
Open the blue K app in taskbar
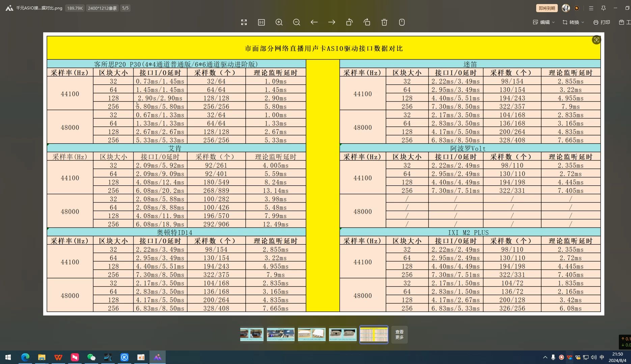(x=125, y=357)
